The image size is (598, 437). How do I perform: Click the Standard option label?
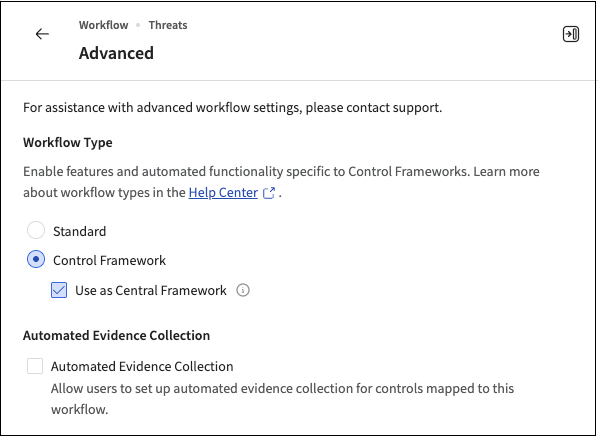pyautogui.click(x=79, y=231)
